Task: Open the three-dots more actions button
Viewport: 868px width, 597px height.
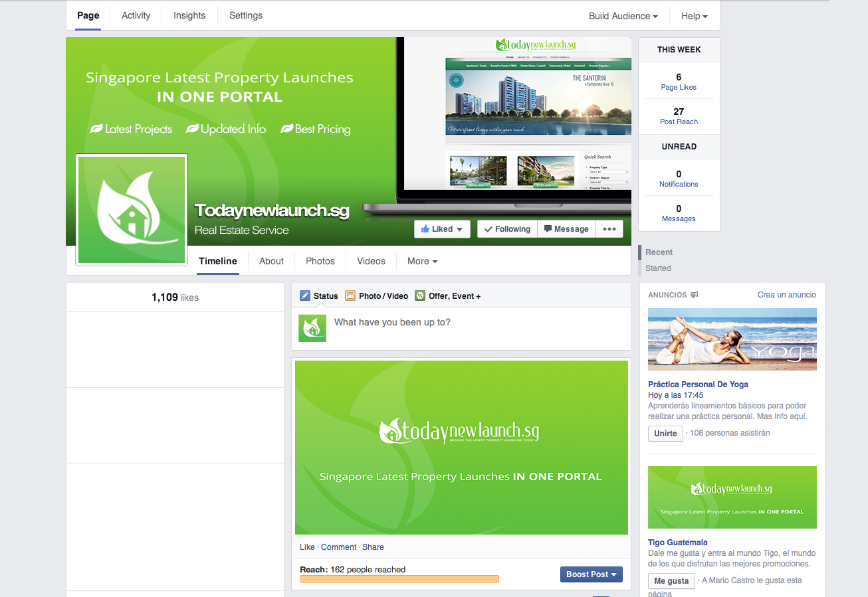Action: pos(609,229)
